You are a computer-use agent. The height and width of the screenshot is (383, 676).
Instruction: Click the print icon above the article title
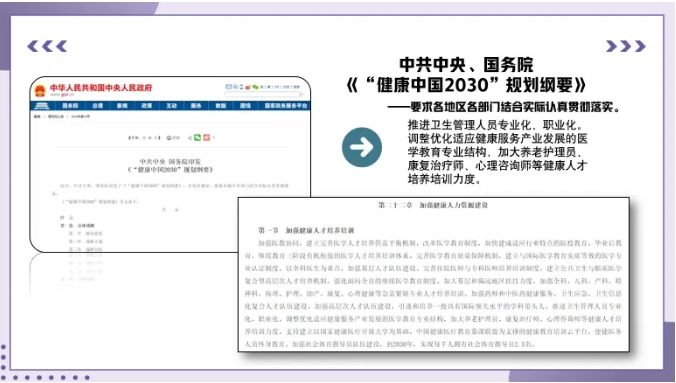169,138
